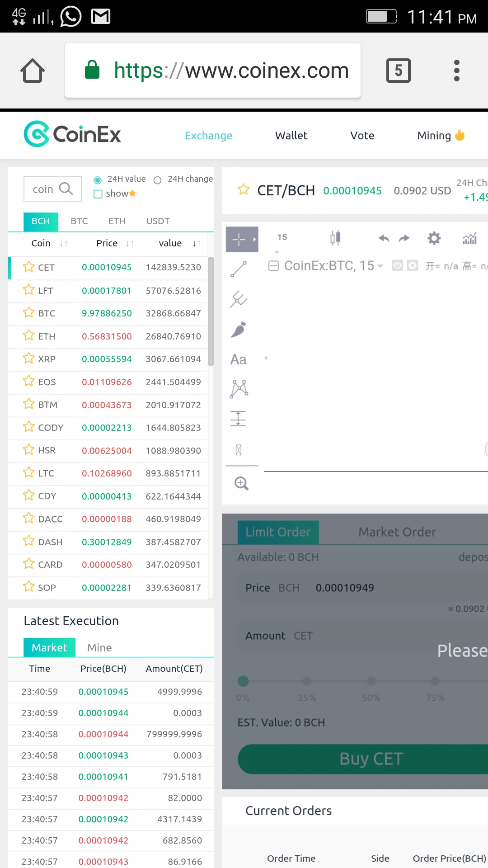Switch to the USDT market tab

[158, 221]
